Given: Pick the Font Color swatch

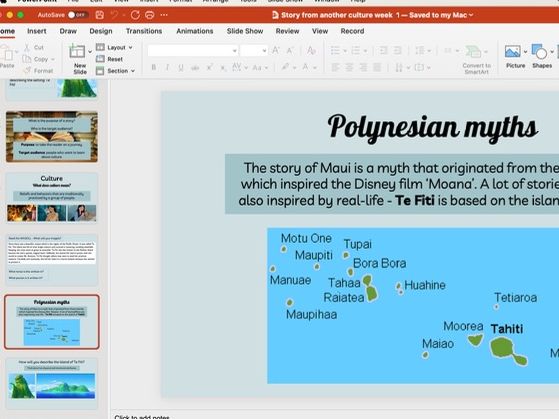Looking at the screenshot, I should tap(306, 67).
